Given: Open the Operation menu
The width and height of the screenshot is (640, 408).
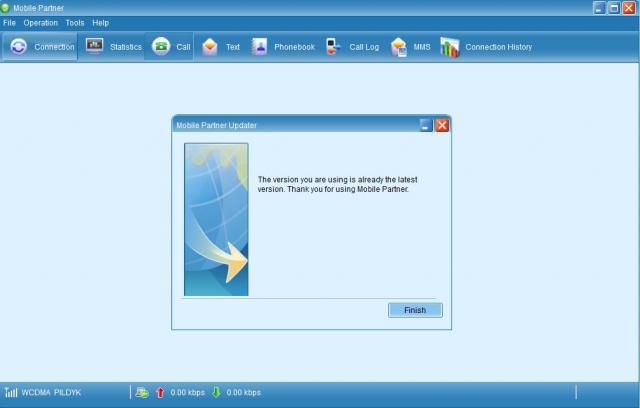Looking at the screenshot, I should click(41, 22).
